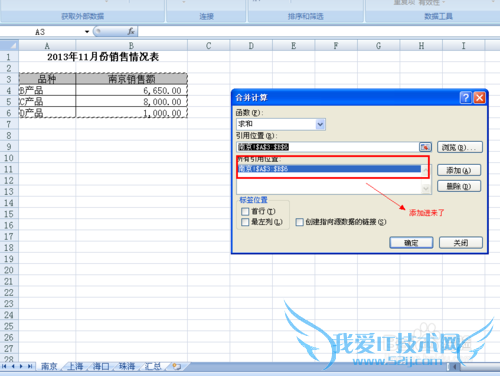The image size is (500, 376).
Task: Click cell with value 1,000.00
Action: pos(131,113)
